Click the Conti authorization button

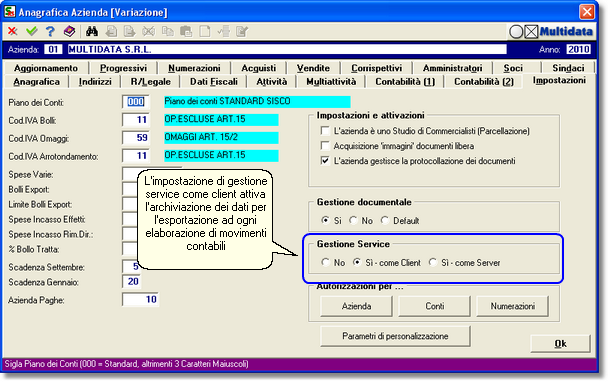point(434,306)
